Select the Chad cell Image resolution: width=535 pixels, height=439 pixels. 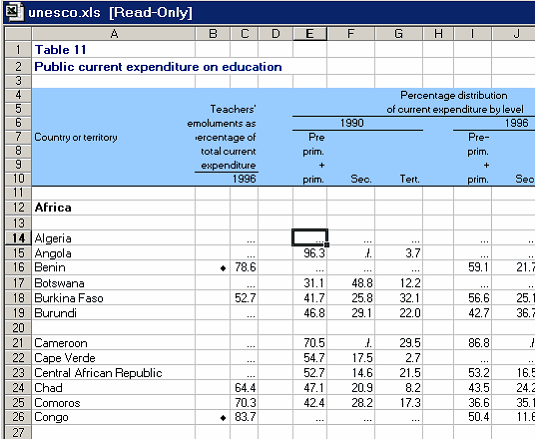pos(114,387)
